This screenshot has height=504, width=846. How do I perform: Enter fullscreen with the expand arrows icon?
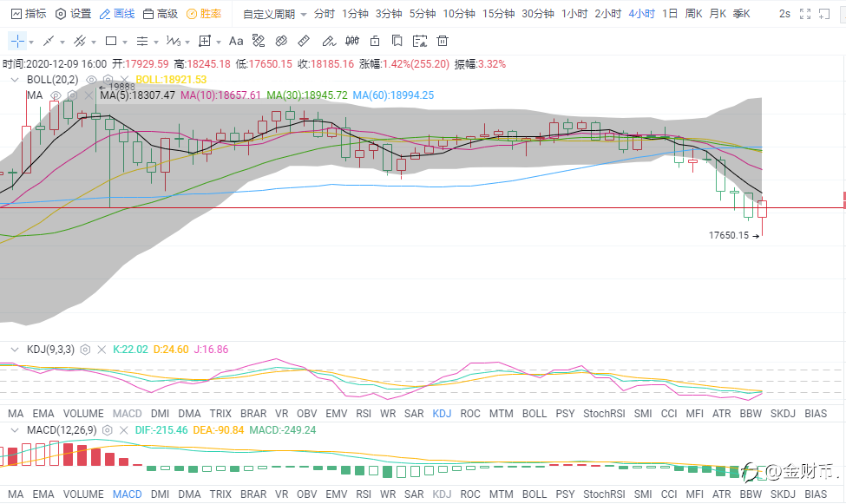[805, 14]
